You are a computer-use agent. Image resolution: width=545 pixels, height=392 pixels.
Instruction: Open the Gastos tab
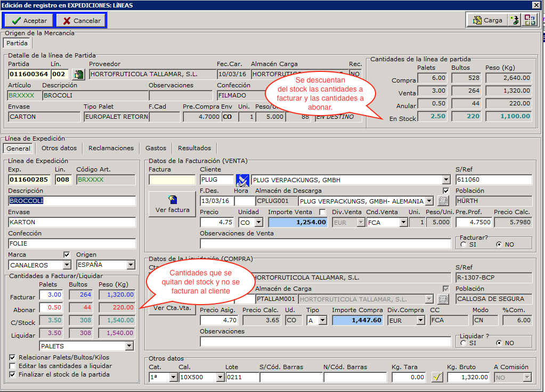coord(156,148)
